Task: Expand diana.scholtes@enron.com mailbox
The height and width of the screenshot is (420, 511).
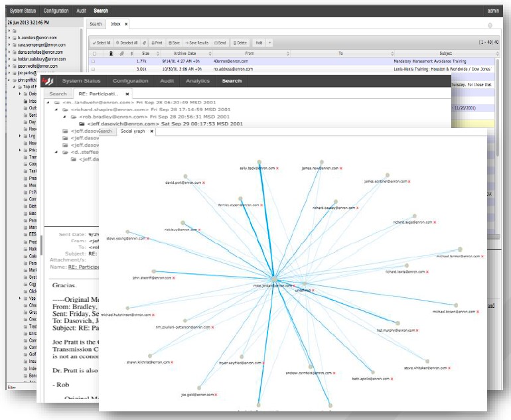Action: (x=9, y=52)
